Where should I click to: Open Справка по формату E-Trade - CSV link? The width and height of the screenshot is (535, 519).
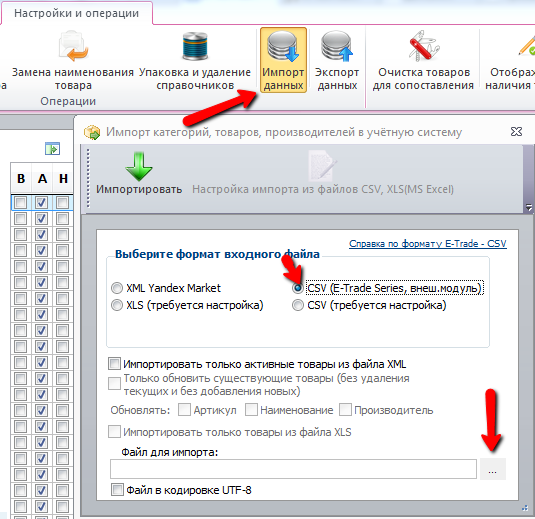click(x=428, y=244)
